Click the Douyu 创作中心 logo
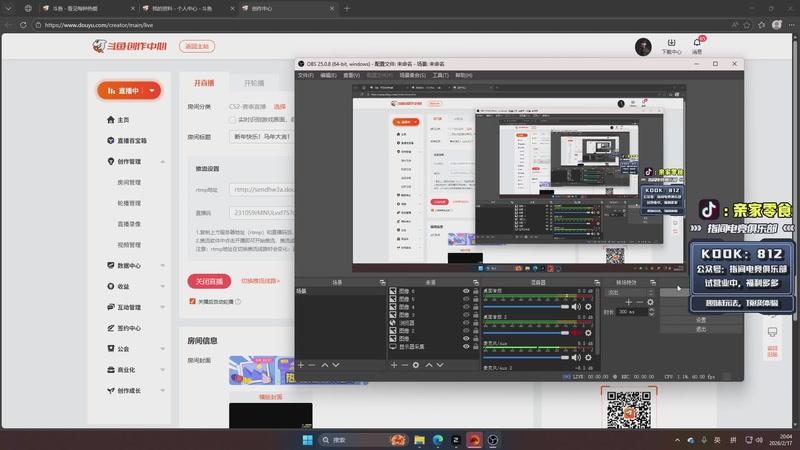 pos(130,46)
